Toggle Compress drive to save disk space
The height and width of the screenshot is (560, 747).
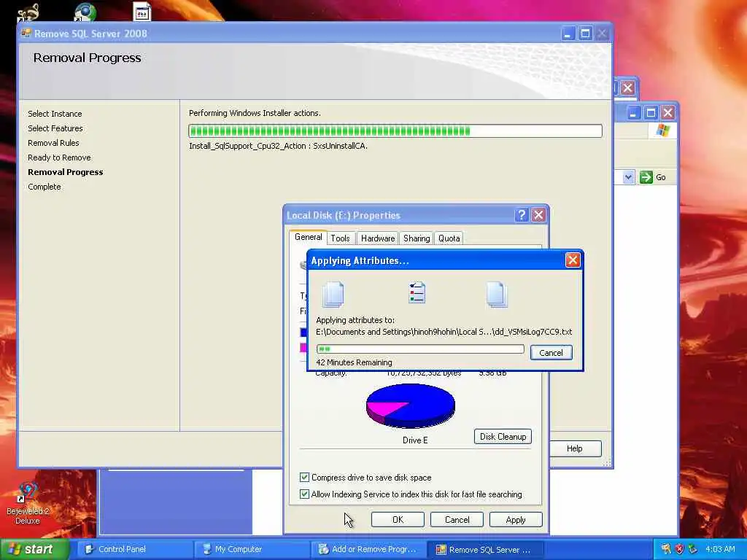pos(304,477)
